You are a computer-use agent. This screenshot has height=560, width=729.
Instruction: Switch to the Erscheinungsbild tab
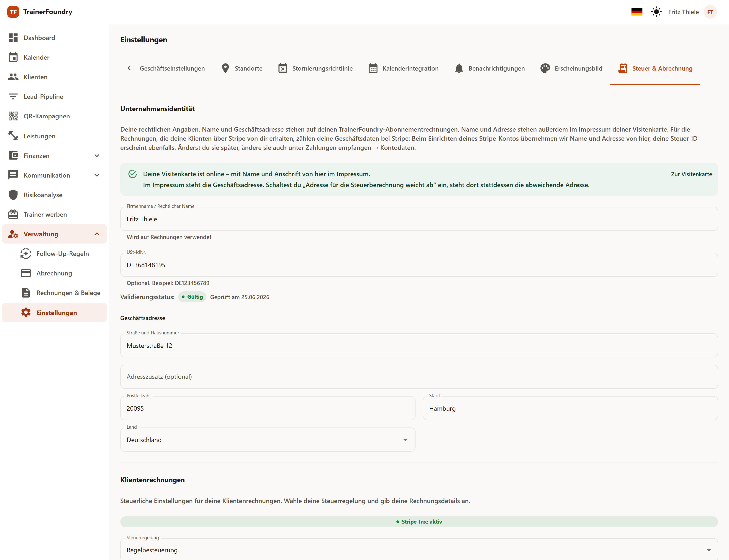(571, 68)
